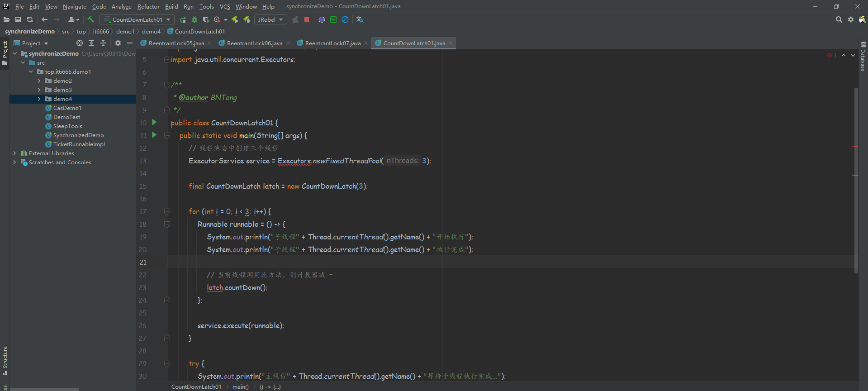
Task: Click the user avatar icon top right
Action: (862, 19)
